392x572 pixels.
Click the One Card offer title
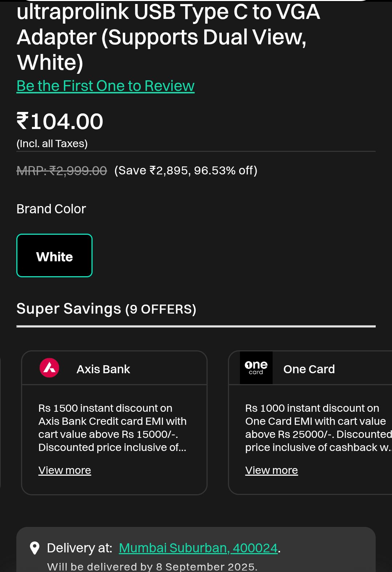click(309, 369)
